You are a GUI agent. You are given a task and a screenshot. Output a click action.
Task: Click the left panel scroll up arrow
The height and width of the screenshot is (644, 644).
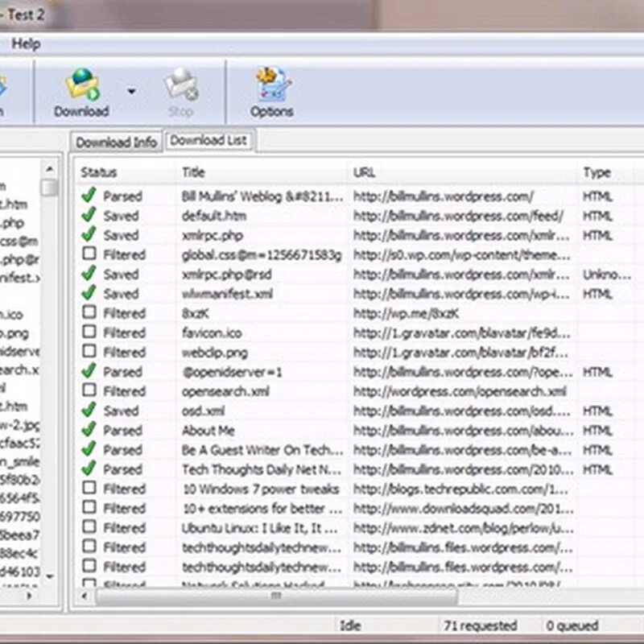click(50, 169)
